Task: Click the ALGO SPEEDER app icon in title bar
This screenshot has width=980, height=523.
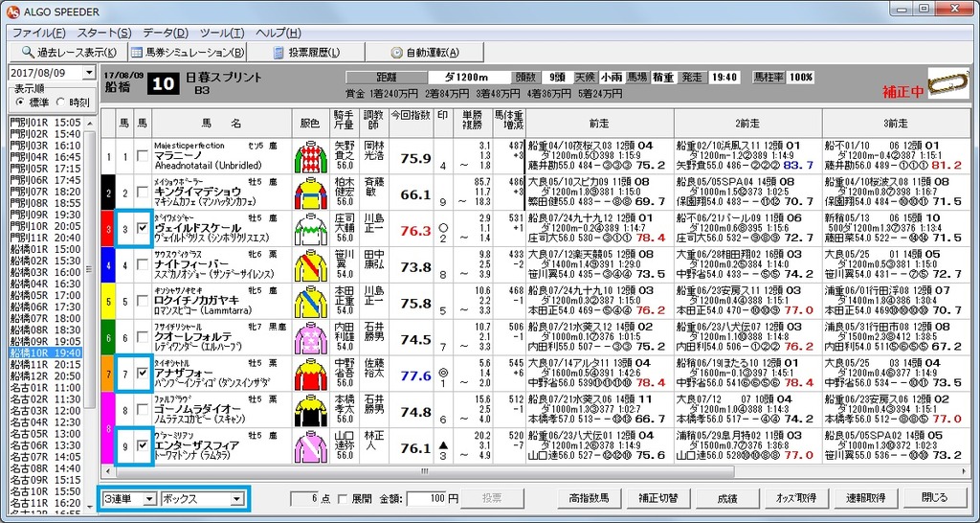Action: (x=11, y=11)
